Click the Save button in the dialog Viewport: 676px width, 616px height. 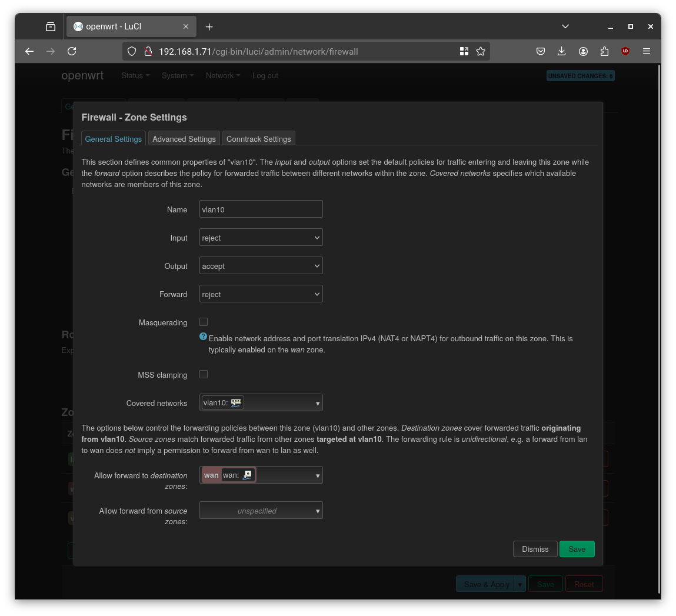click(x=577, y=549)
